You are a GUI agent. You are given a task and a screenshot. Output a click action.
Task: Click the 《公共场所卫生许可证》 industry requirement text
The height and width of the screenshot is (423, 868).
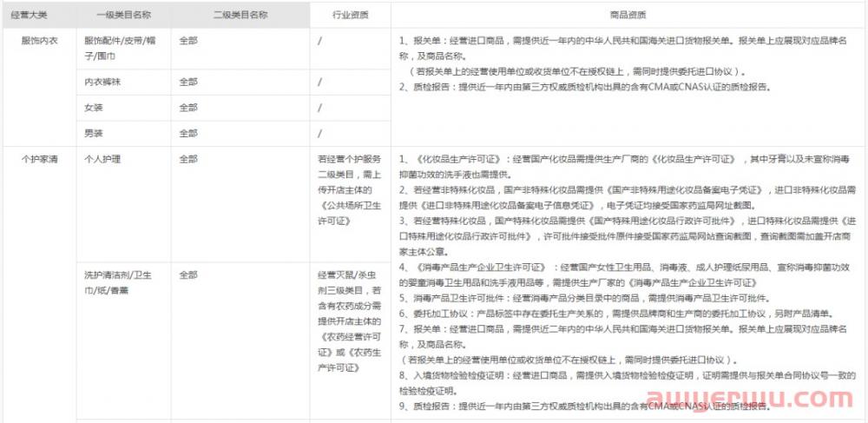350,213
